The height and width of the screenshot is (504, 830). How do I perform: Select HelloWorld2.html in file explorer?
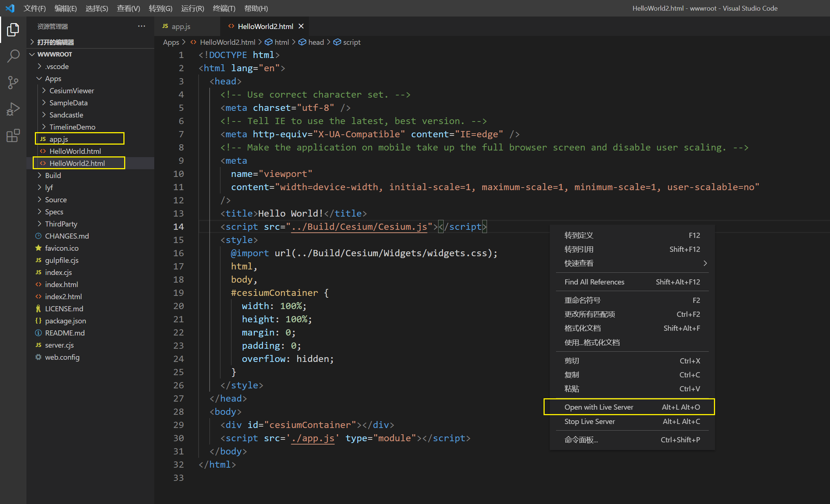tap(90, 163)
